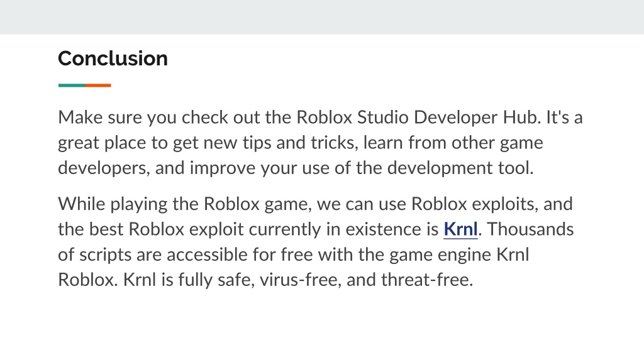Click the orange segment under the heading

pyautogui.click(x=97, y=85)
